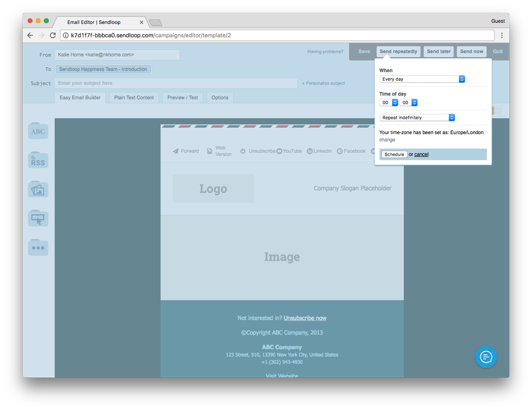Switch to Plain Text Content tab
This screenshot has width=532, height=410.
click(134, 98)
